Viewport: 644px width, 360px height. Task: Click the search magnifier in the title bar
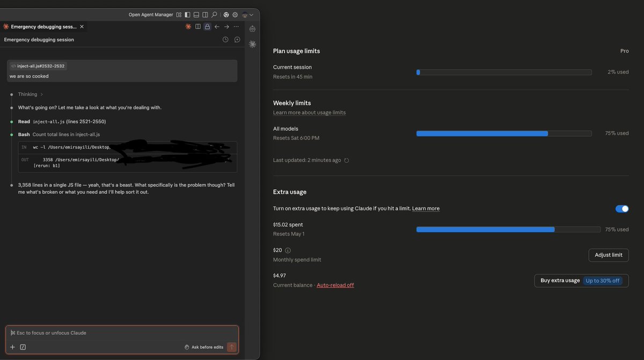[x=214, y=15]
